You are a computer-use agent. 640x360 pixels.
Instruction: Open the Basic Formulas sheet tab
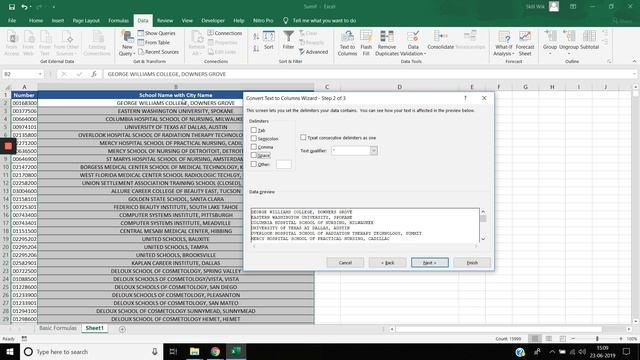click(x=58, y=328)
